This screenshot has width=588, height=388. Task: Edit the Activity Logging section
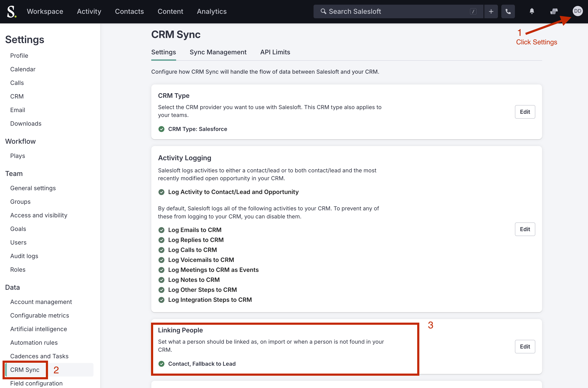(x=525, y=229)
